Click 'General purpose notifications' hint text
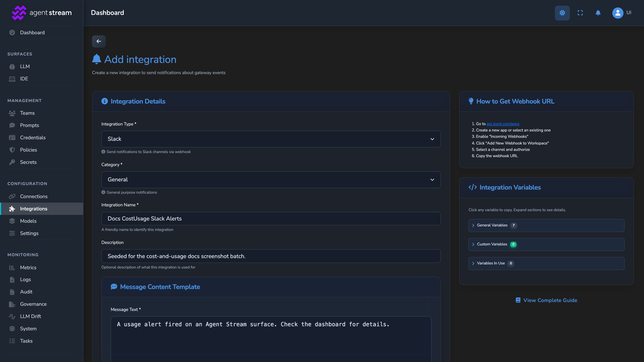The width and height of the screenshot is (644, 362). pyautogui.click(x=132, y=192)
